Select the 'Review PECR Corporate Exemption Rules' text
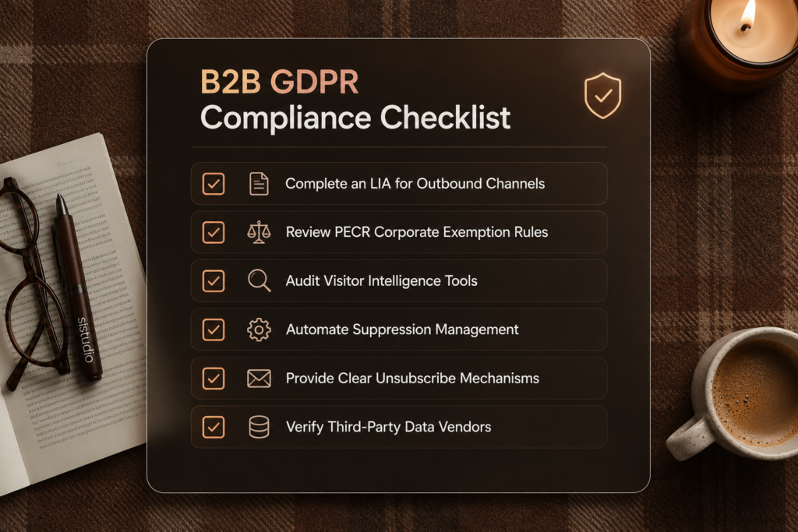Image resolution: width=798 pixels, height=532 pixels. pos(417,232)
